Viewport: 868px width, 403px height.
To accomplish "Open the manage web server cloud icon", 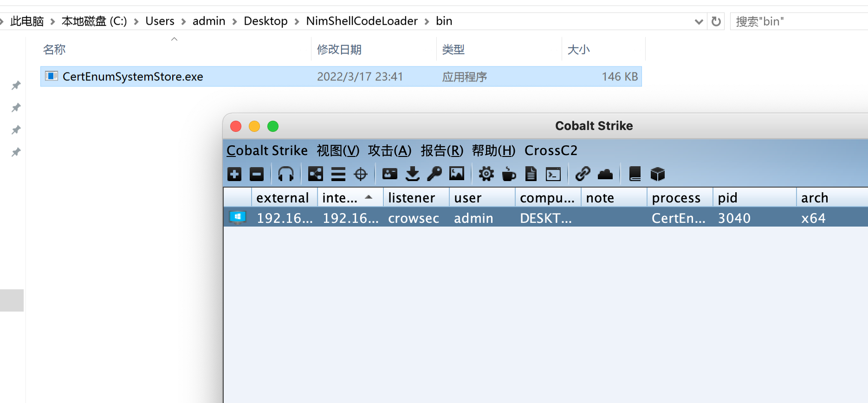I will (605, 175).
